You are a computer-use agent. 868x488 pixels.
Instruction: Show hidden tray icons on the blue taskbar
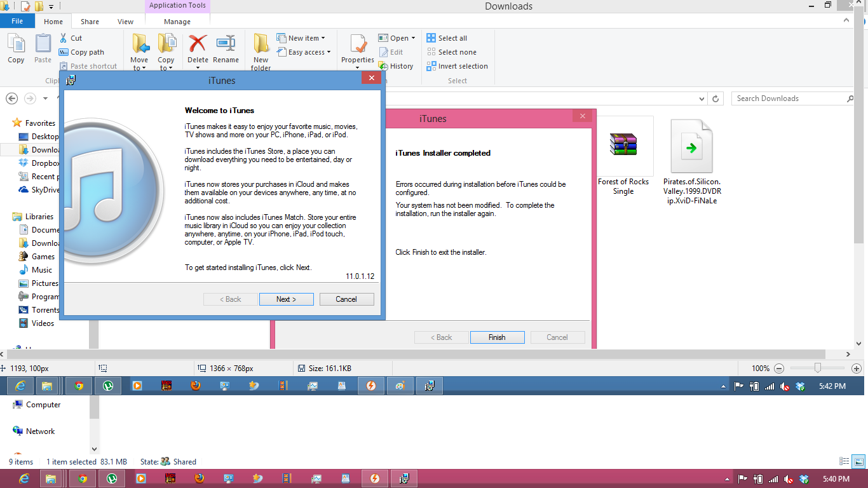724,386
